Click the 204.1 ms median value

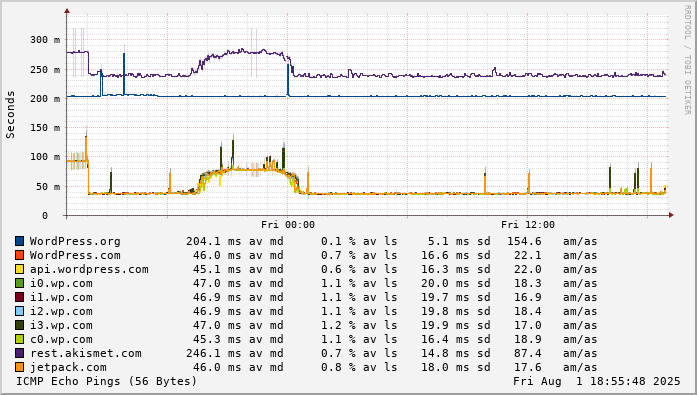tap(203, 241)
